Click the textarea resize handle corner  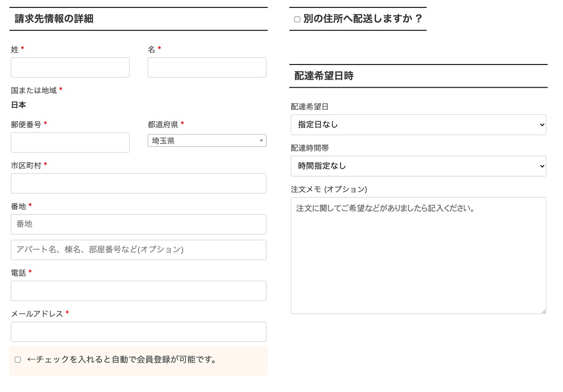[x=544, y=311]
